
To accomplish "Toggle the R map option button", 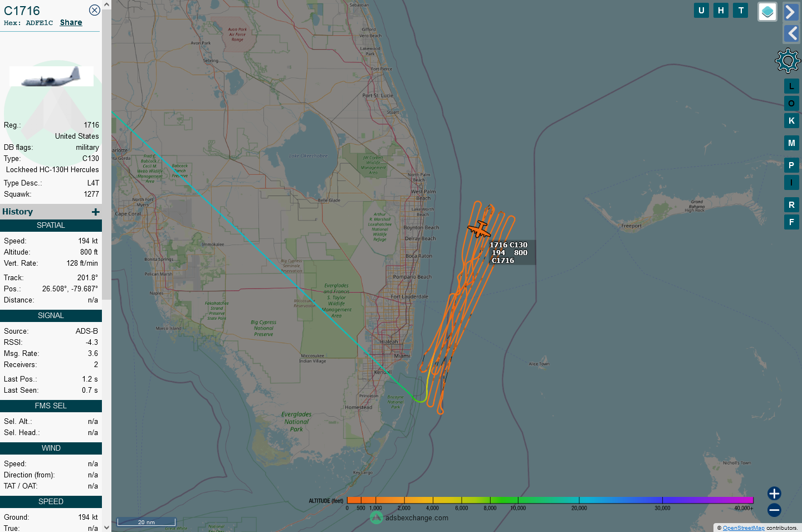I will pos(791,205).
